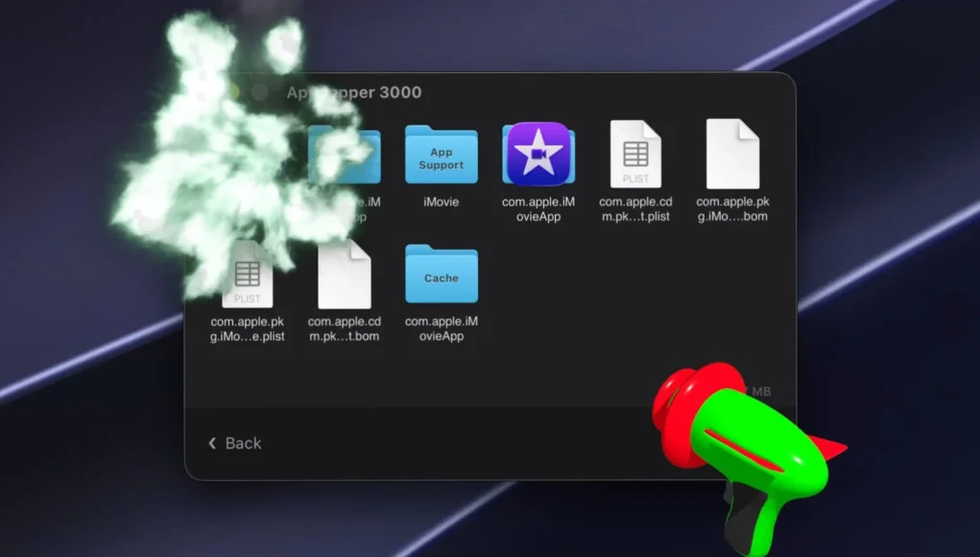Click the MB size label
The height and width of the screenshot is (557, 980).
tap(761, 391)
